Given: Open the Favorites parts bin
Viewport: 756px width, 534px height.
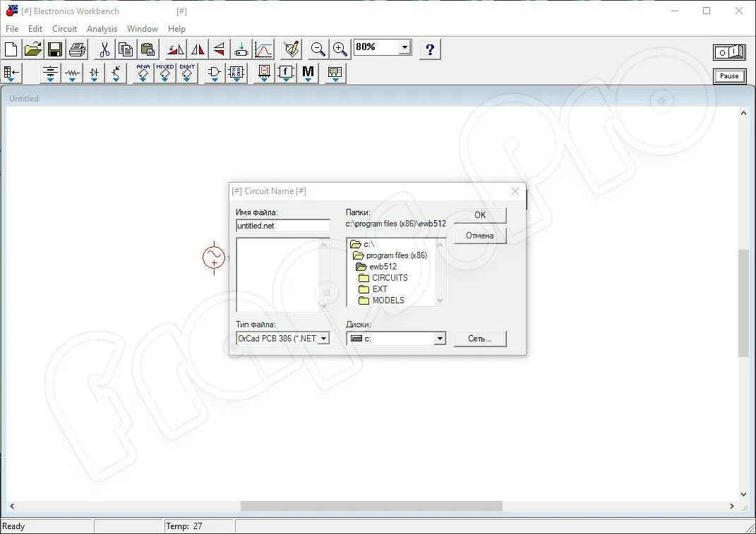Looking at the screenshot, I should (11, 73).
